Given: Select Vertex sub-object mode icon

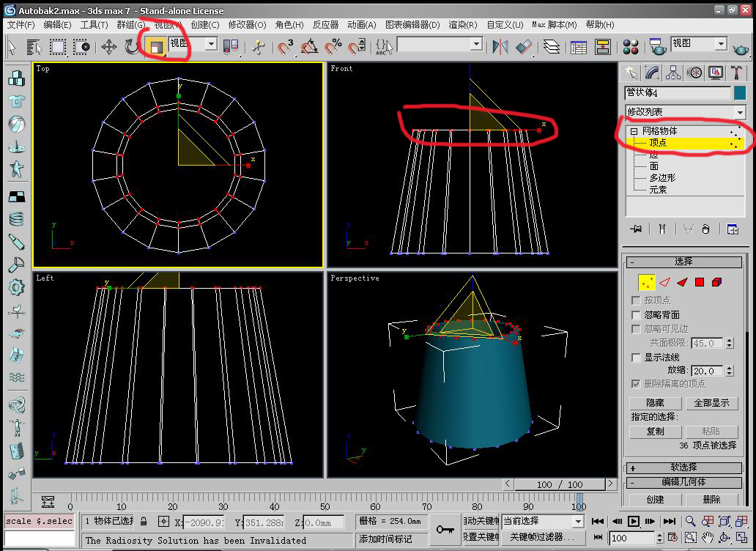Looking at the screenshot, I should coord(647,282).
